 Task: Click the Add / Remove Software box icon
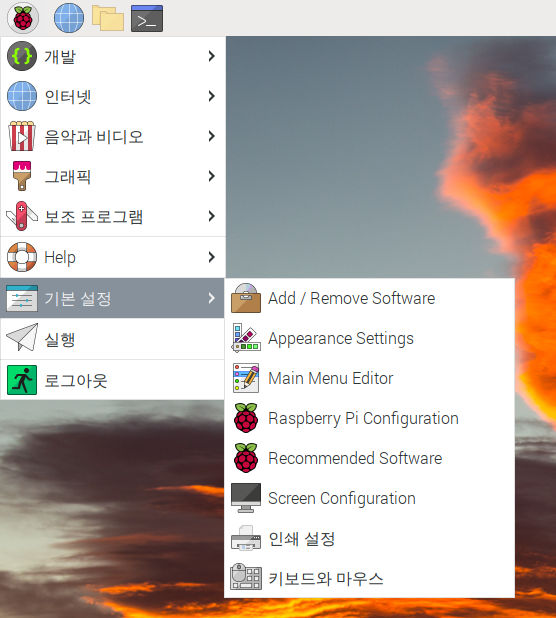coord(246,298)
